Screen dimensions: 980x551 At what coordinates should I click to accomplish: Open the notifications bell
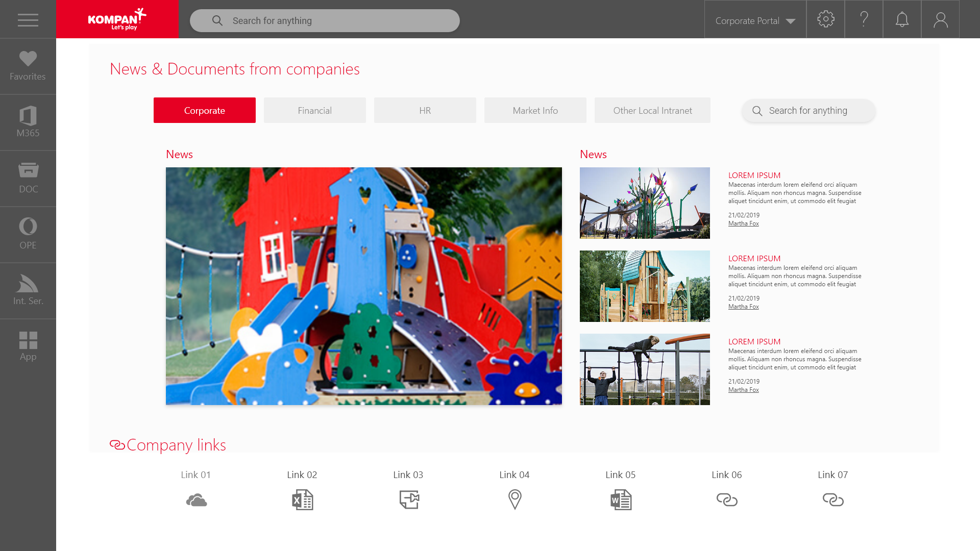[x=902, y=19]
